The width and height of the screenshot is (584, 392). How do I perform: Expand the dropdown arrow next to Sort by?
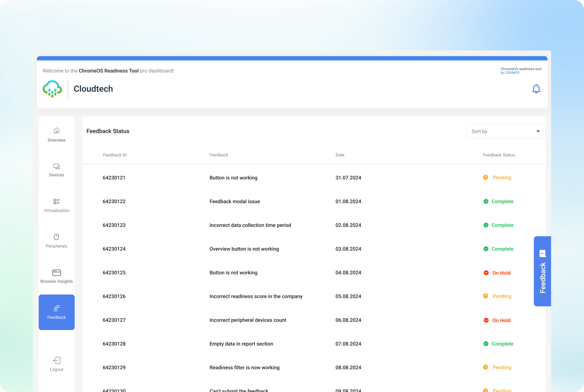point(538,131)
